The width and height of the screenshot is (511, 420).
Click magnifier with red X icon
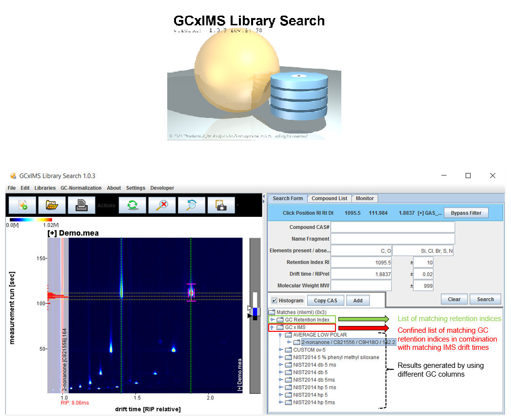point(162,205)
